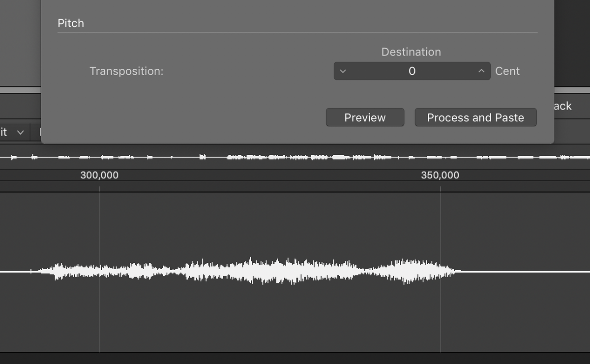590x364 pixels.
Task: Click the 300,000 sample ruler marker
Action: (99, 175)
